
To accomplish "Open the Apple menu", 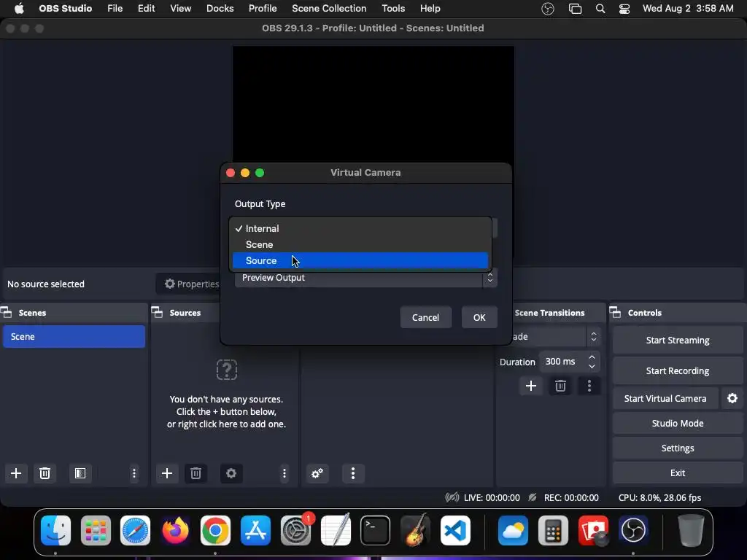I will coord(19,9).
